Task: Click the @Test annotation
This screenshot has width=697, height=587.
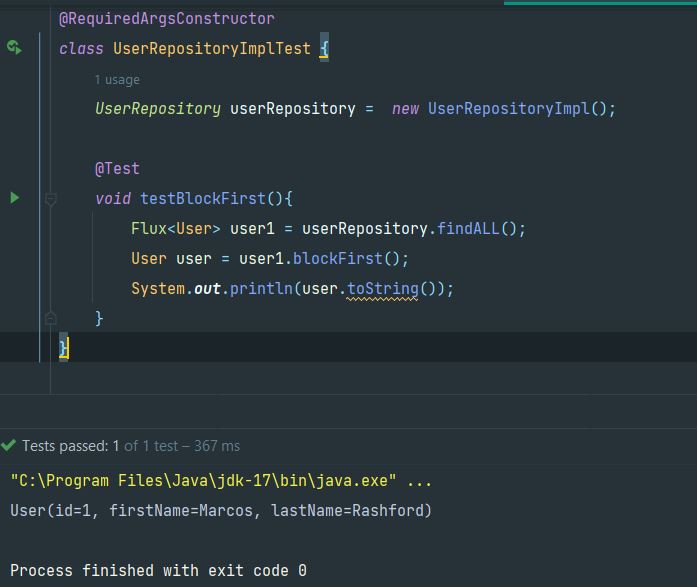Action: [x=117, y=168]
